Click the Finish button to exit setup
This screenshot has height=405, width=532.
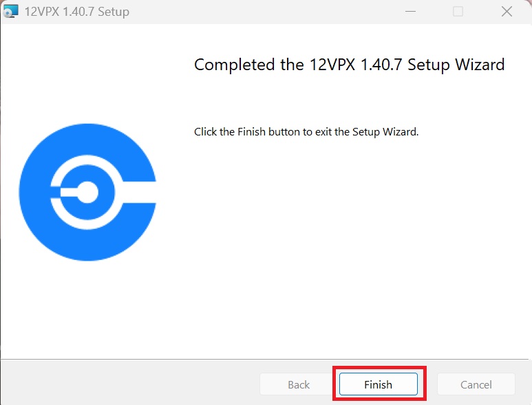[379, 384]
